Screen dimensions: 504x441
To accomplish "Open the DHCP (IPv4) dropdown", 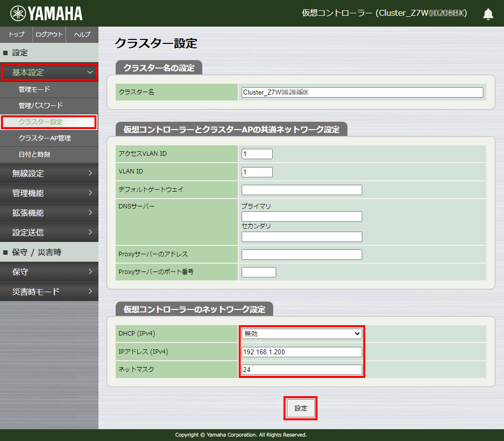I will (x=302, y=334).
